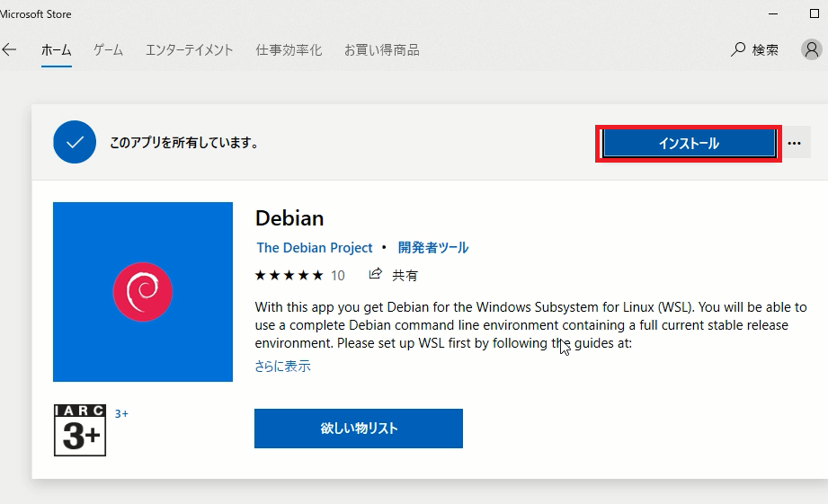Click the blue checkmark ownership icon
The image size is (828, 504).
pos(75,142)
